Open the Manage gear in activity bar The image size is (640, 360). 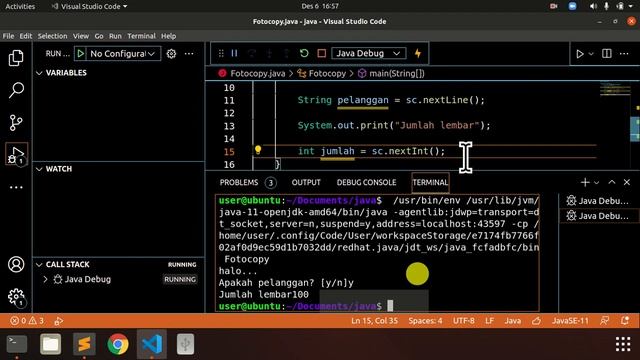16,297
